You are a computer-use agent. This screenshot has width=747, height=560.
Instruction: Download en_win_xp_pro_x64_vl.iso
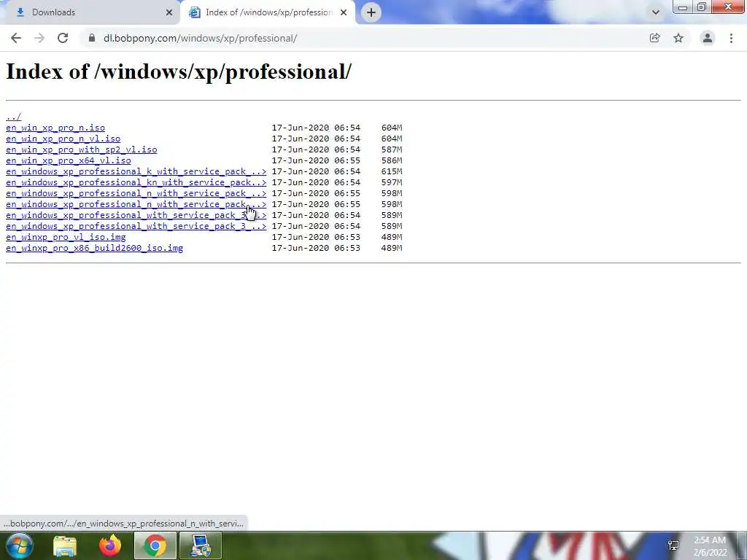click(68, 160)
